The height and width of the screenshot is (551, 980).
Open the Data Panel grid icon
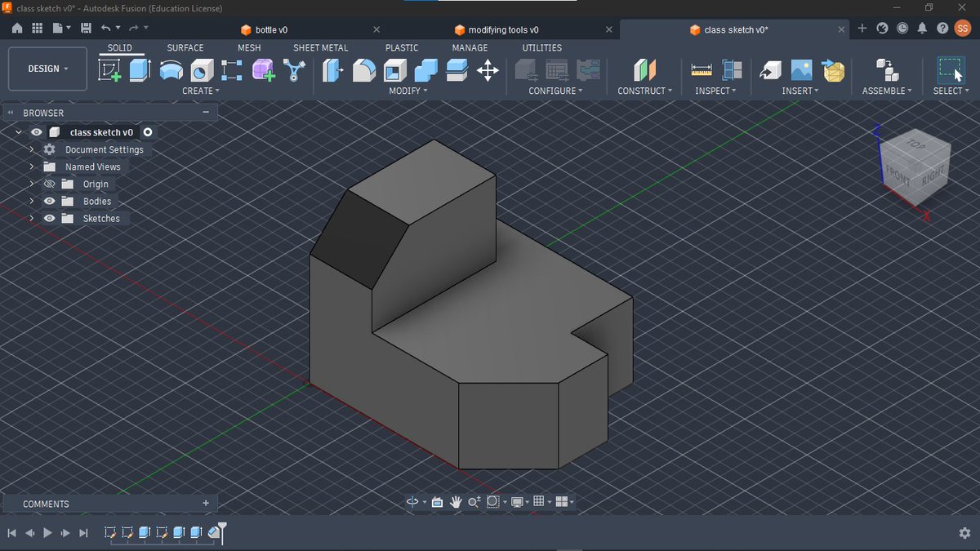click(x=37, y=28)
